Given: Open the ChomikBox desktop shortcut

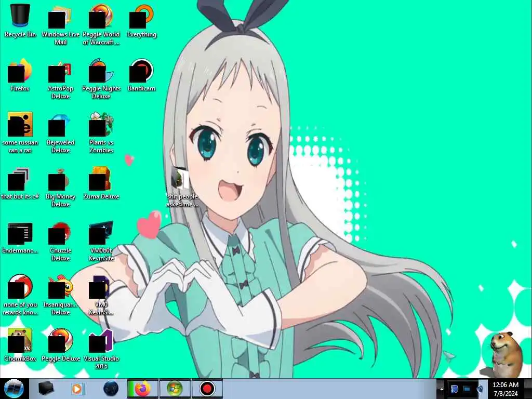Looking at the screenshot, I should click(20, 345).
